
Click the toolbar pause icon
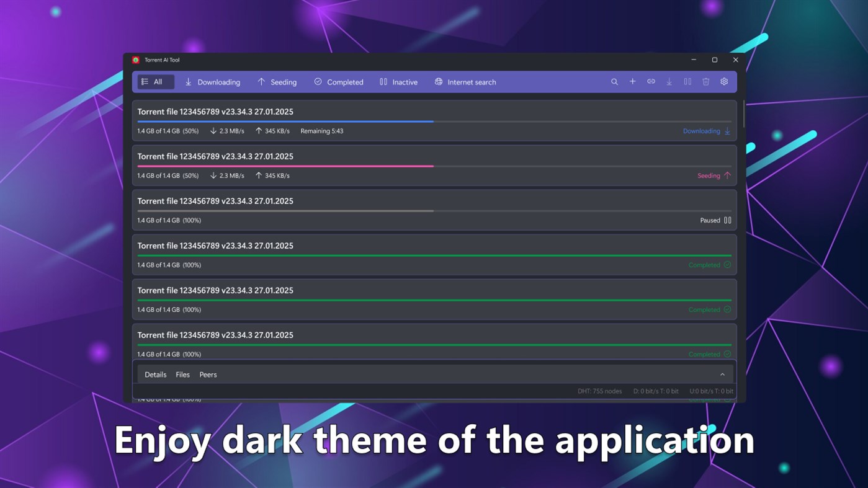click(687, 82)
